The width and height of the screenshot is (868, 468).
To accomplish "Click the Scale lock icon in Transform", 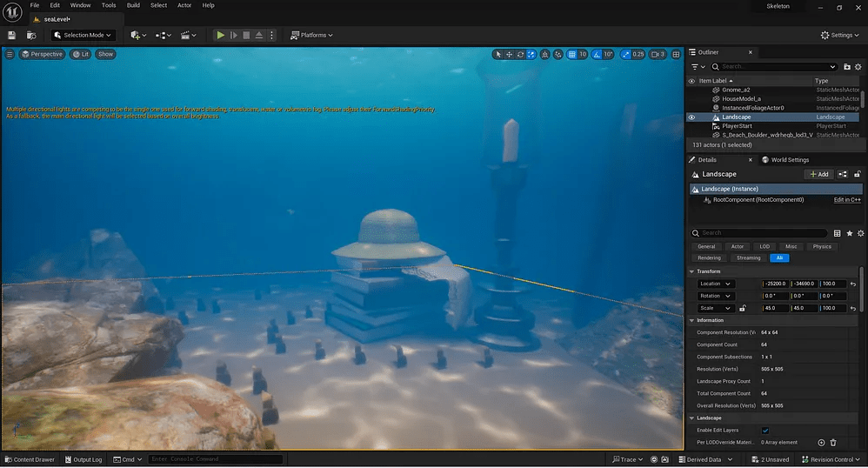I will (742, 308).
